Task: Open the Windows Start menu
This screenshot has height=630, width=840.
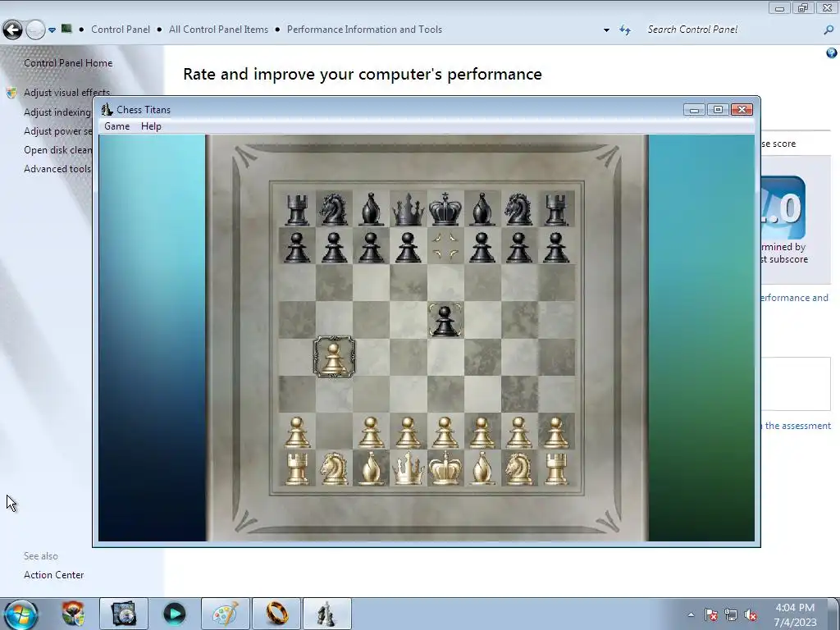Action: click(x=20, y=614)
